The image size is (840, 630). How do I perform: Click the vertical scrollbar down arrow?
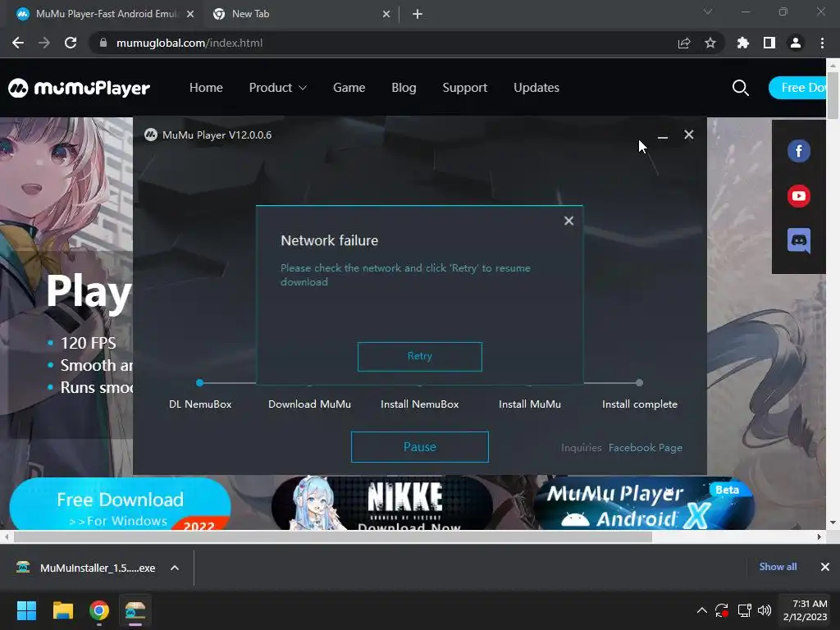(x=833, y=523)
